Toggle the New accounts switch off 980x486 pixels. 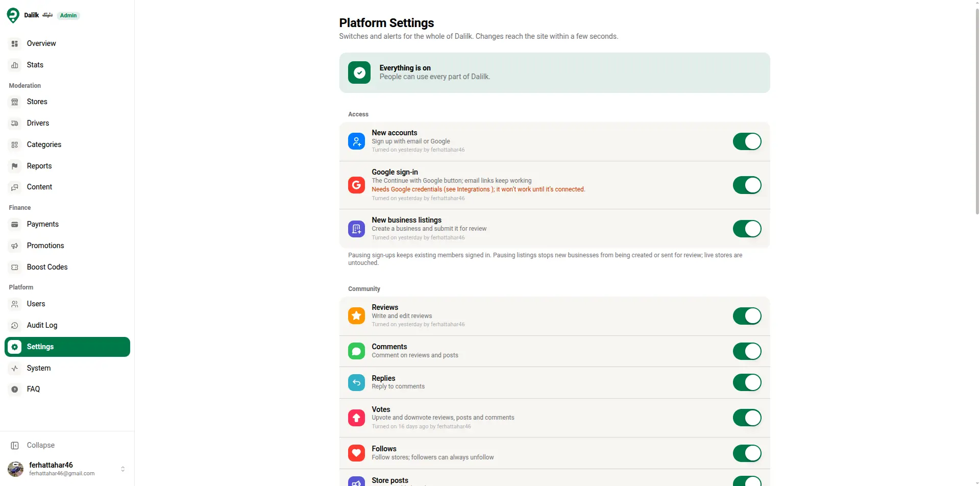tap(747, 141)
